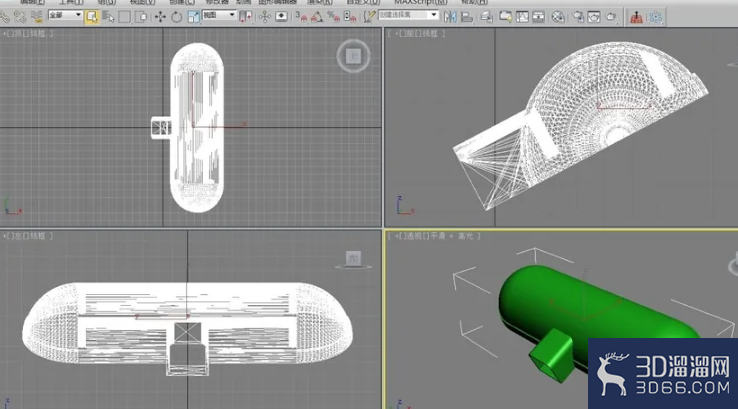Viewport: 738px width, 409px height.
Task: Open the Curve Editor
Action: (x=522, y=17)
